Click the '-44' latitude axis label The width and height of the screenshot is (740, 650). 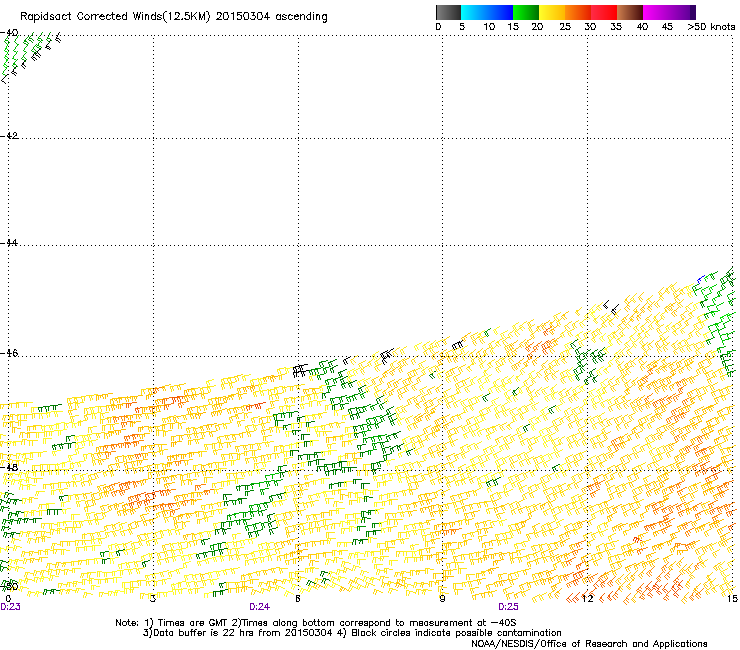pos(9,243)
